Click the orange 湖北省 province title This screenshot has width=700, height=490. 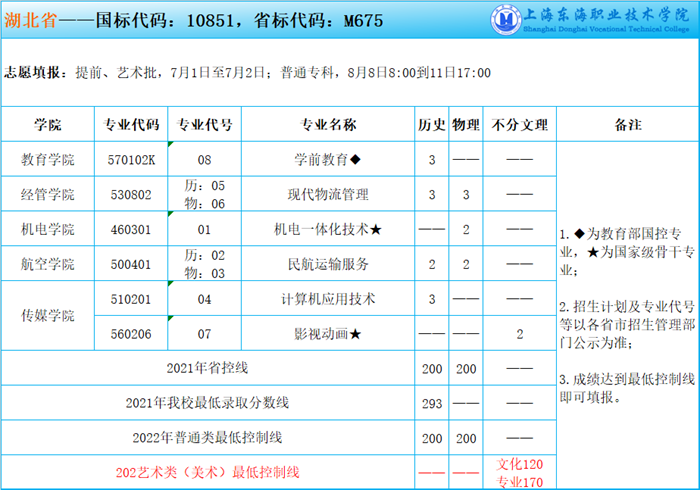(26, 19)
